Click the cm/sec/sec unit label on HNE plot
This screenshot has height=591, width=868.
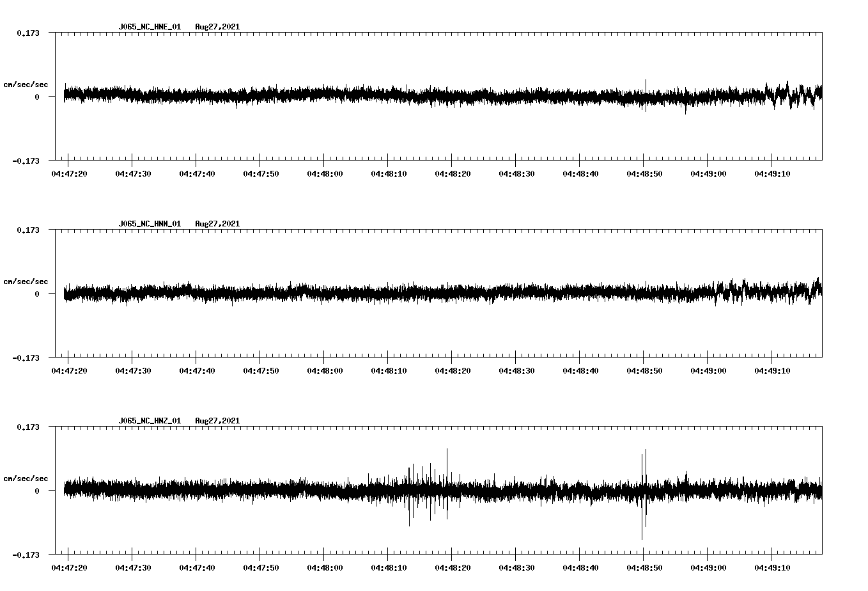pos(26,84)
